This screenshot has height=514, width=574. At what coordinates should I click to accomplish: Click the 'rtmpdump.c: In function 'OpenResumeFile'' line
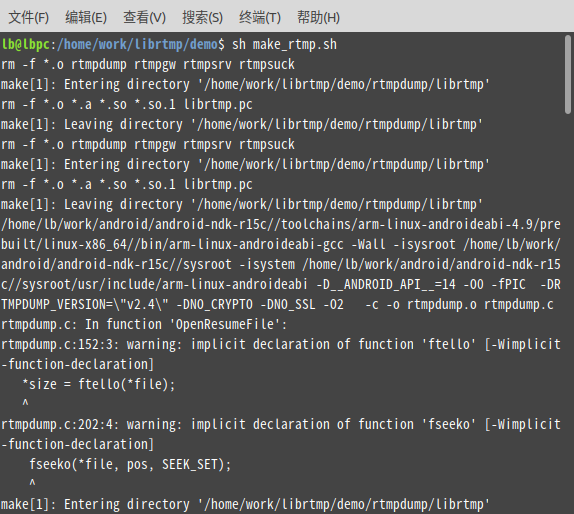(144, 324)
